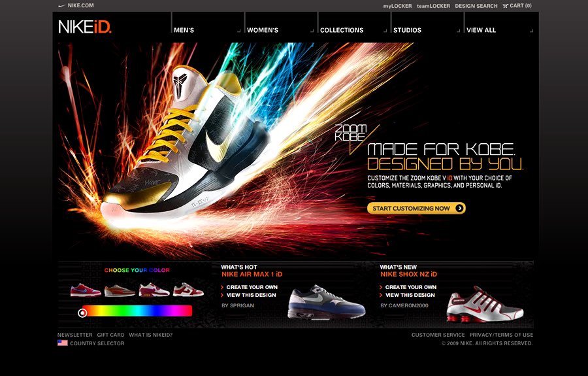This screenshot has width=588, height=376.
Task: Open the GIFT CARD link
Action: tap(110, 335)
